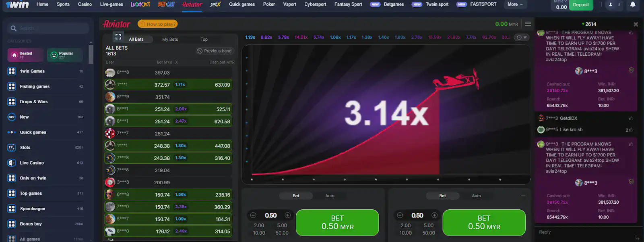Open the three-dot account options menu

pos(619,4)
